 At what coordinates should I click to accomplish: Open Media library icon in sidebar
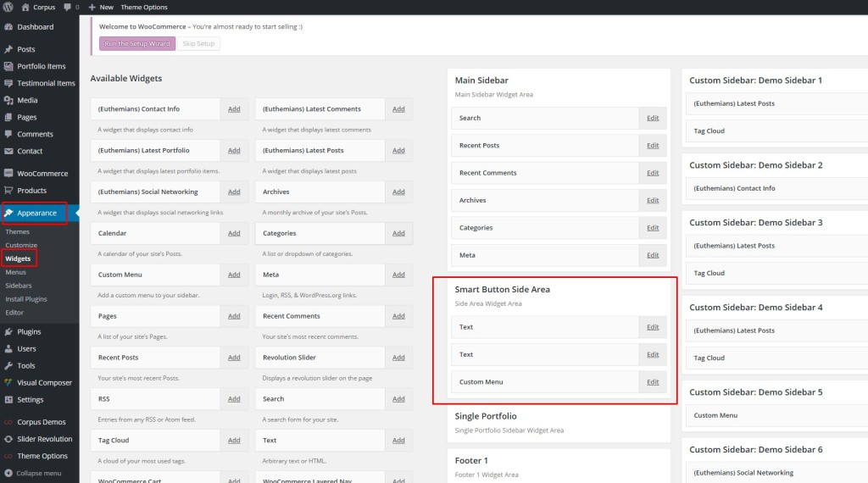8,100
